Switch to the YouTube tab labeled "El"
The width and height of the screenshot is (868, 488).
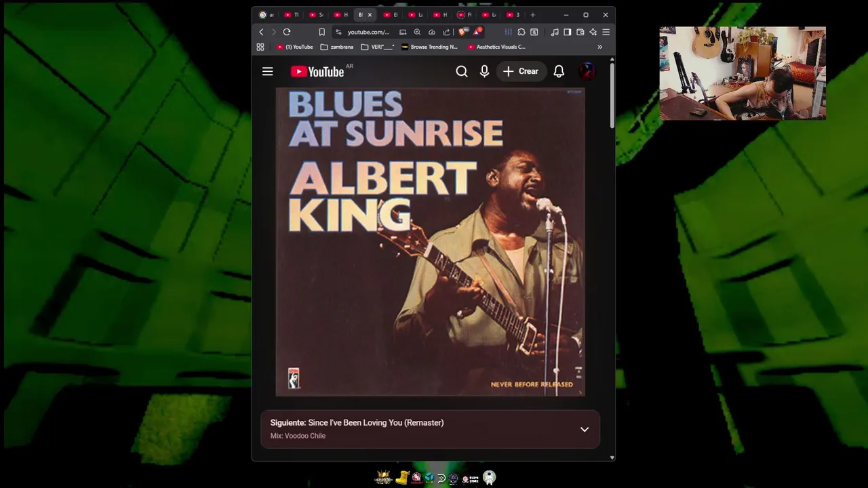pos(391,15)
